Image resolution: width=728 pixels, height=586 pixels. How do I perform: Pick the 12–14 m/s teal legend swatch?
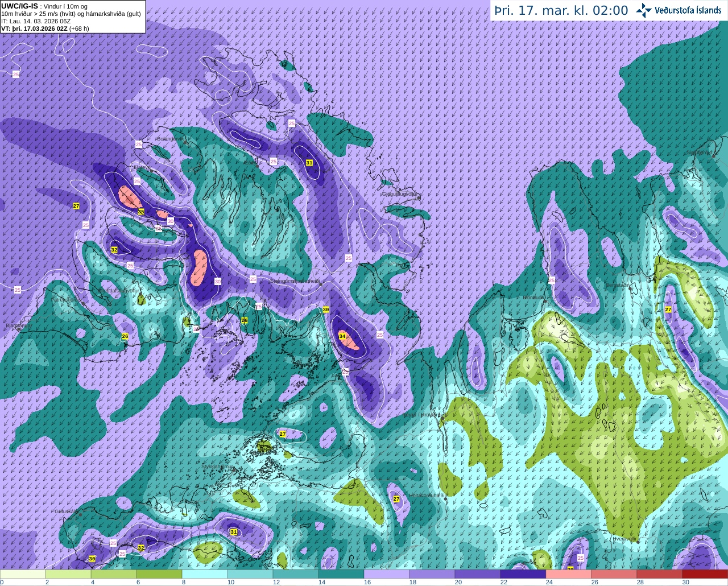[296, 573]
